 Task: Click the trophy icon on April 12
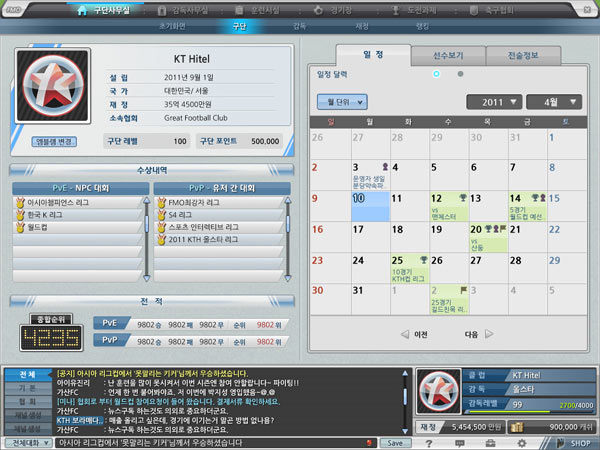463,197
